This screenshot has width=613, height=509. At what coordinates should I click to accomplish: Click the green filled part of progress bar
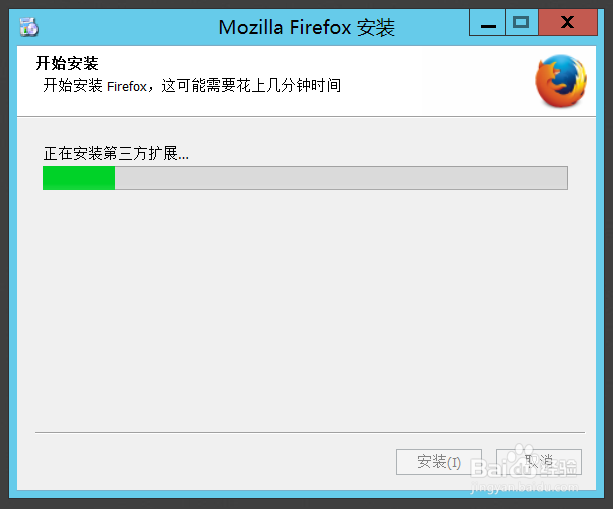[79, 178]
